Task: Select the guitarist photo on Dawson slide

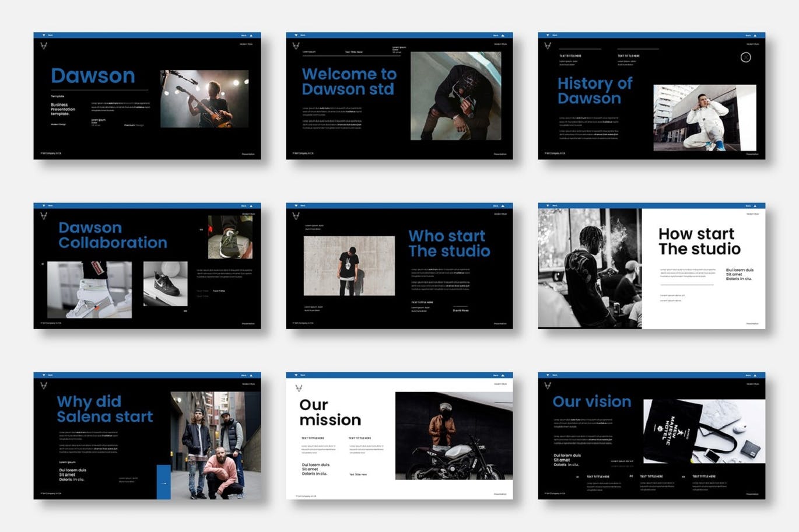Action: [204, 99]
